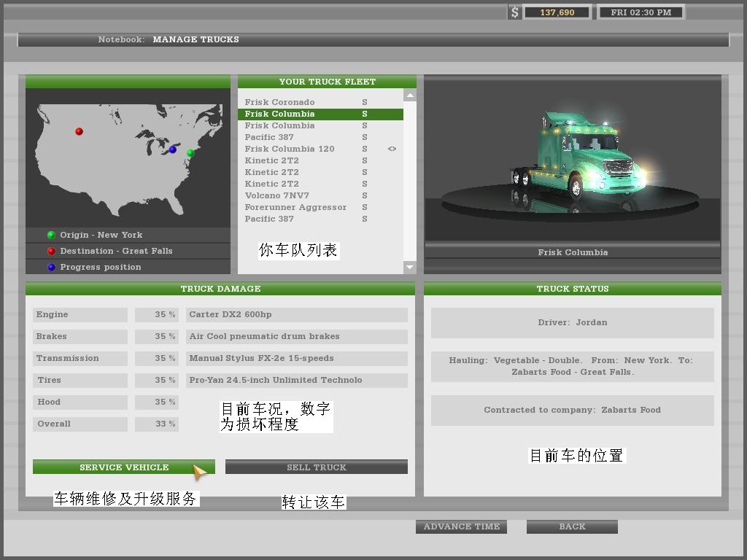Click the green Origin legend bullet
747x560 pixels.
[x=51, y=235]
